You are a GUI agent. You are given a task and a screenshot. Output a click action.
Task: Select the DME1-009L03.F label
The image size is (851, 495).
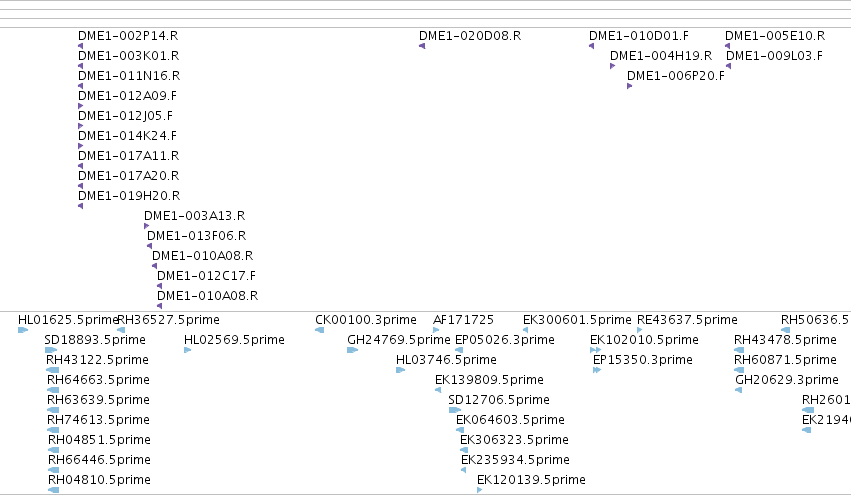[774, 56]
